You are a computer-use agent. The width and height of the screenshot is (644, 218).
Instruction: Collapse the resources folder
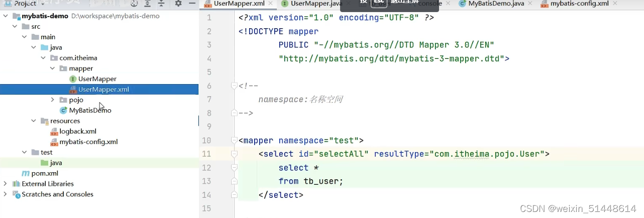coord(34,121)
